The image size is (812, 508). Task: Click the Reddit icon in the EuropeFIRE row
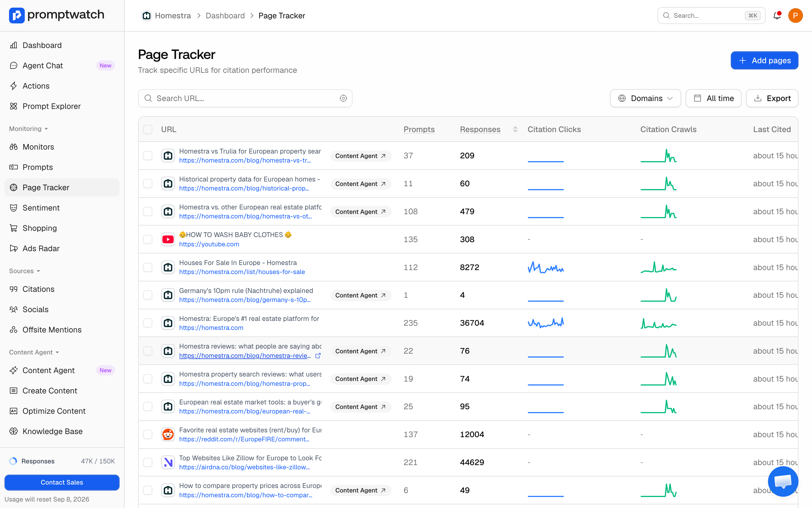[x=168, y=434]
